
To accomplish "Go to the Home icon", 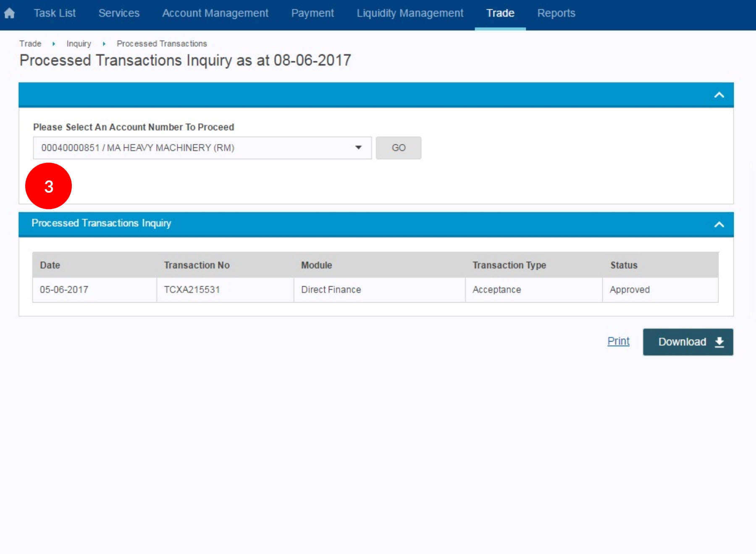I will (9, 13).
